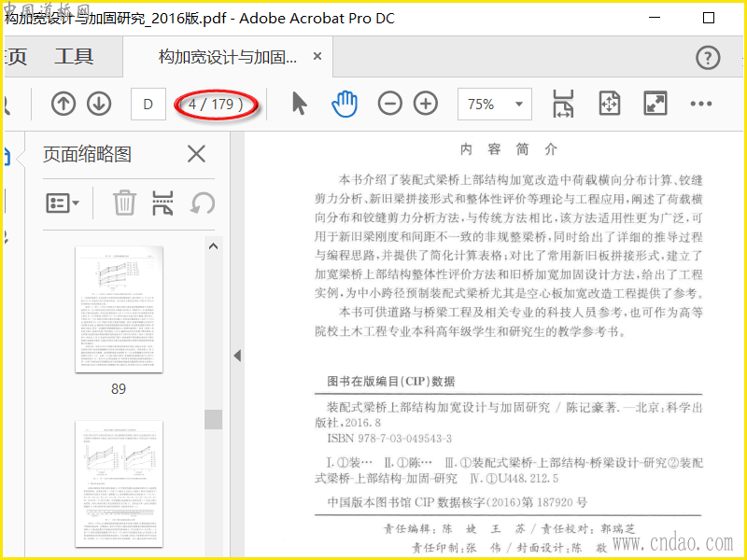
Task: Select the arrow selection tool
Action: 299,104
